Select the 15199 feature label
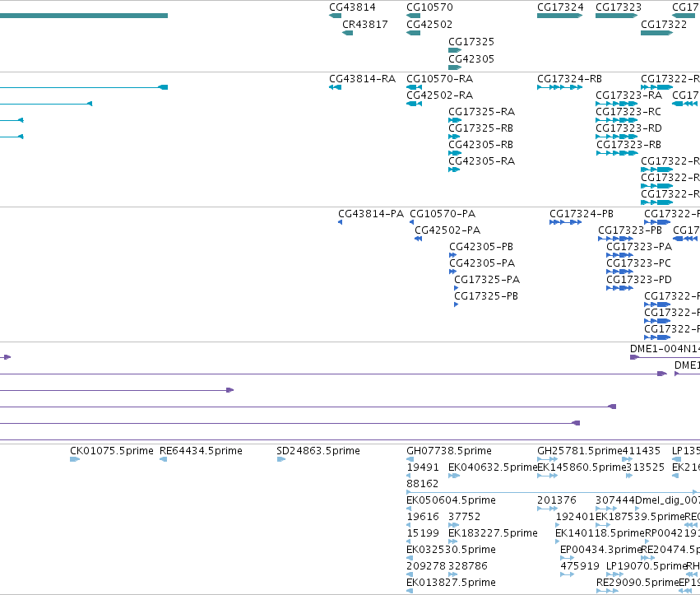The image size is (700, 595). 423,533
